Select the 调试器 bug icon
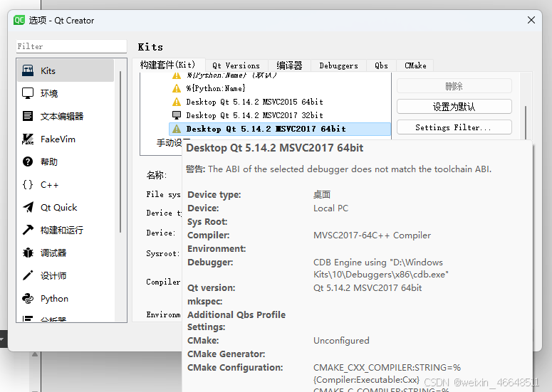Screen dimensions: 552x392 tap(28, 253)
